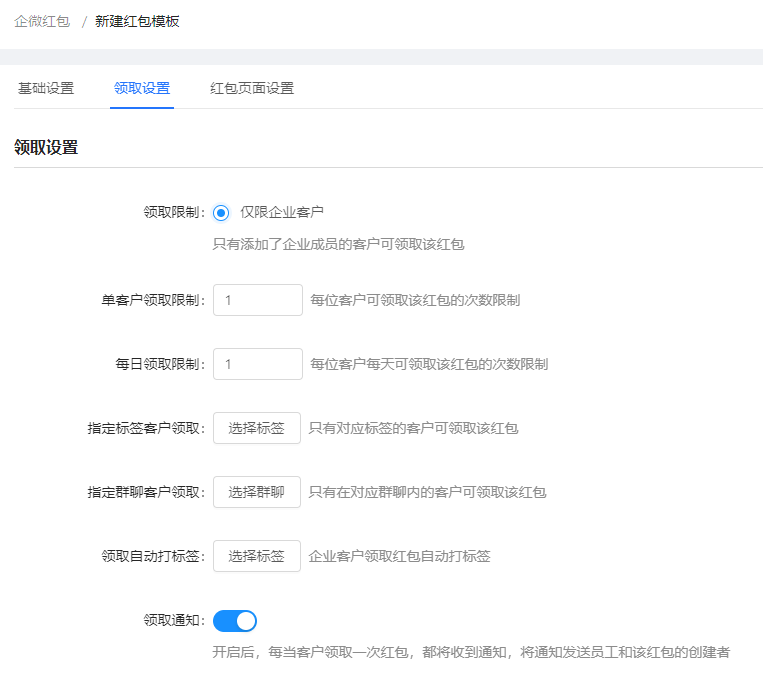
Task: Click hint 只有在对应群聊内的客户可领取该红包
Action: click(x=427, y=492)
